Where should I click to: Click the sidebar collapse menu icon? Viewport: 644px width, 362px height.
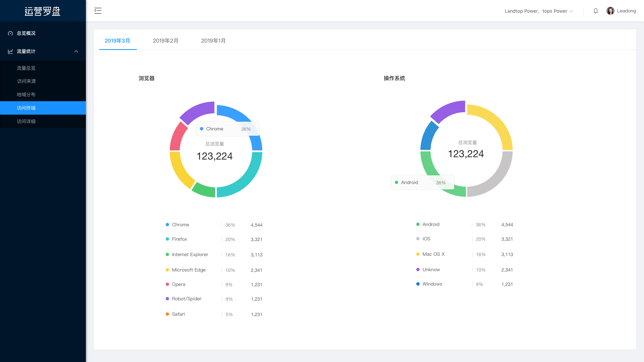pyautogui.click(x=98, y=11)
